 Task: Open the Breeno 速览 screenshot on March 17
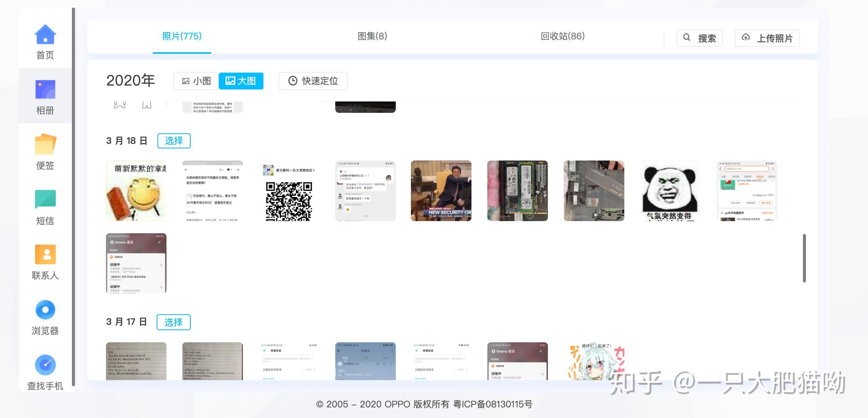[518, 361]
